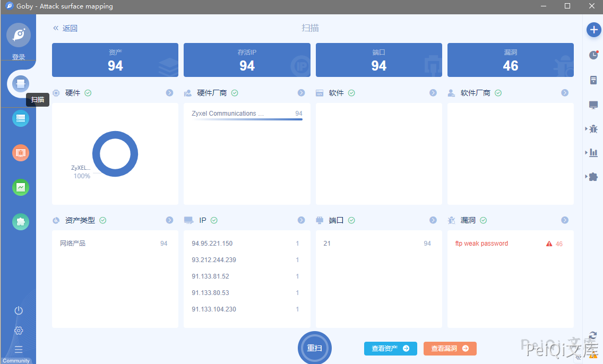
Task: Open the asset list icon in left sidebar
Action: 21,118
